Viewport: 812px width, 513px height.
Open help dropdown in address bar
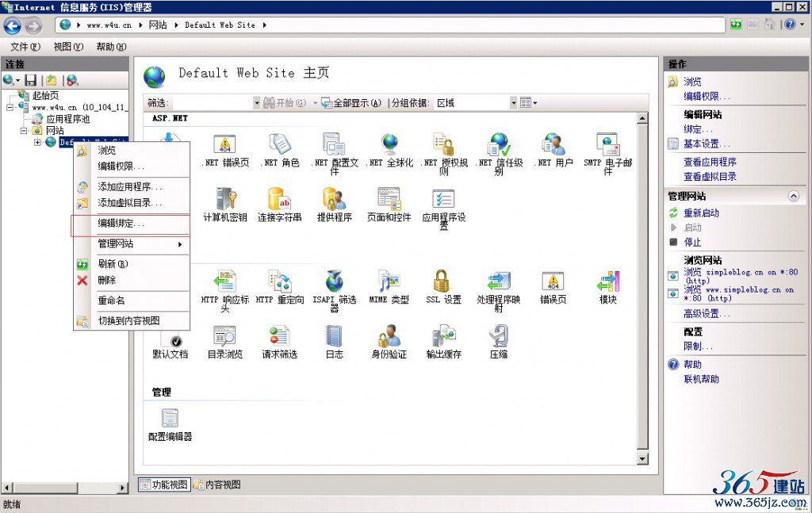point(802,25)
